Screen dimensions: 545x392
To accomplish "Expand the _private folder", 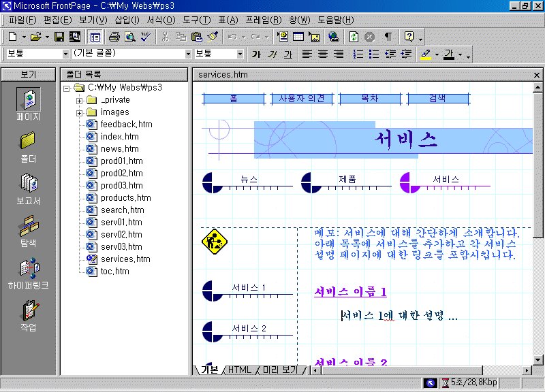I will click(79, 101).
